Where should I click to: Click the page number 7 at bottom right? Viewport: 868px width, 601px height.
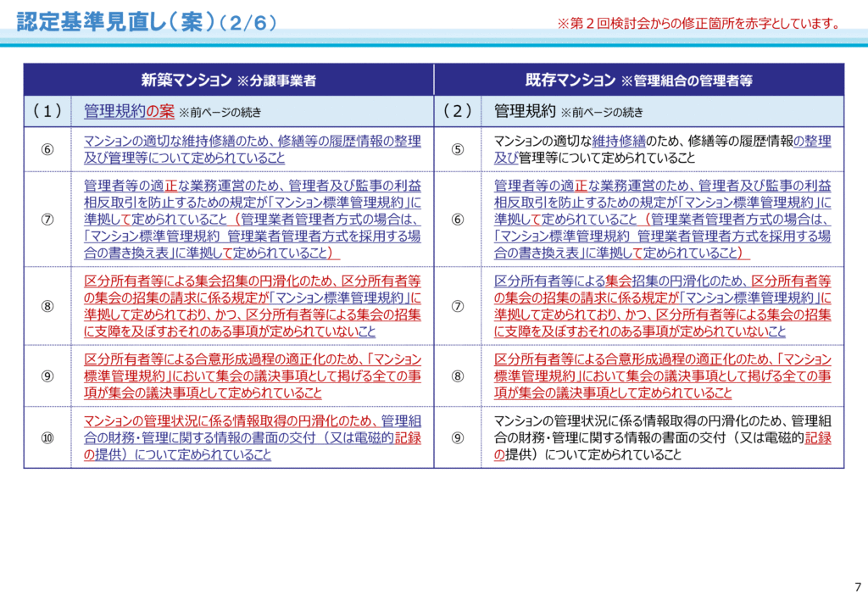(855, 587)
